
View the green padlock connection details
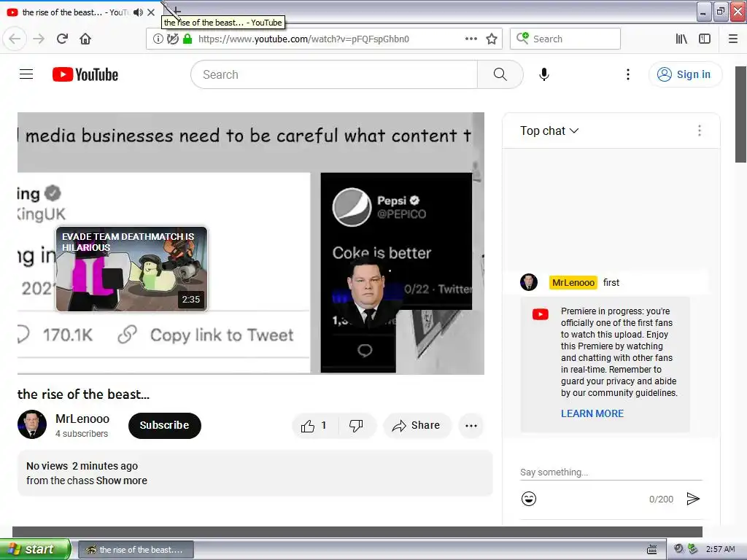click(187, 39)
